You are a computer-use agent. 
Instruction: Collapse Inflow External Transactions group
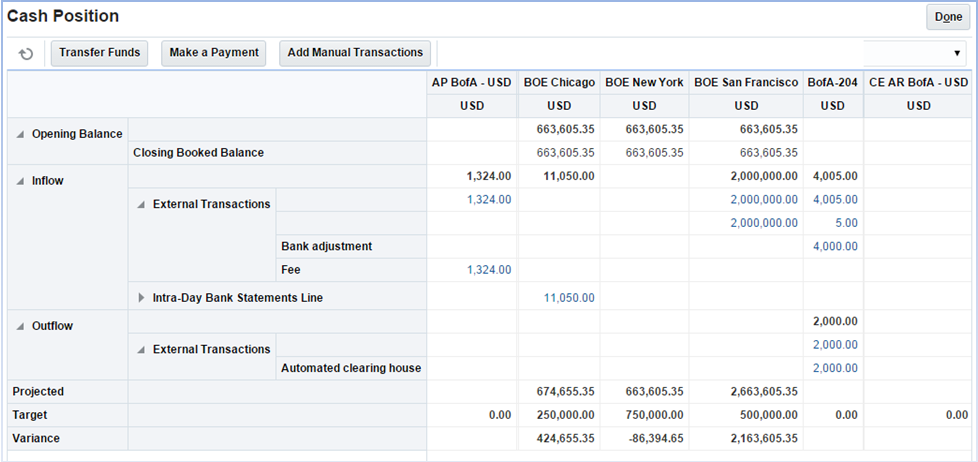pos(141,204)
